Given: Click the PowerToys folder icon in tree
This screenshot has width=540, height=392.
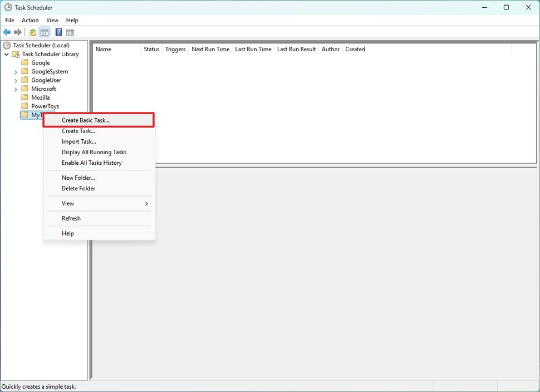Looking at the screenshot, I should (x=24, y=106).
